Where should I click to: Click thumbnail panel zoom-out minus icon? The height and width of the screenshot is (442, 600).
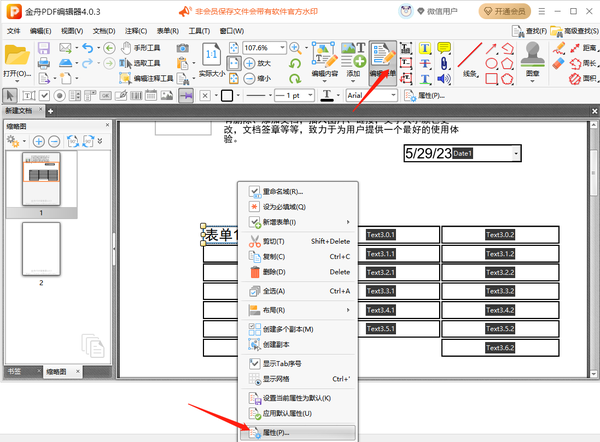coord(54,141)
